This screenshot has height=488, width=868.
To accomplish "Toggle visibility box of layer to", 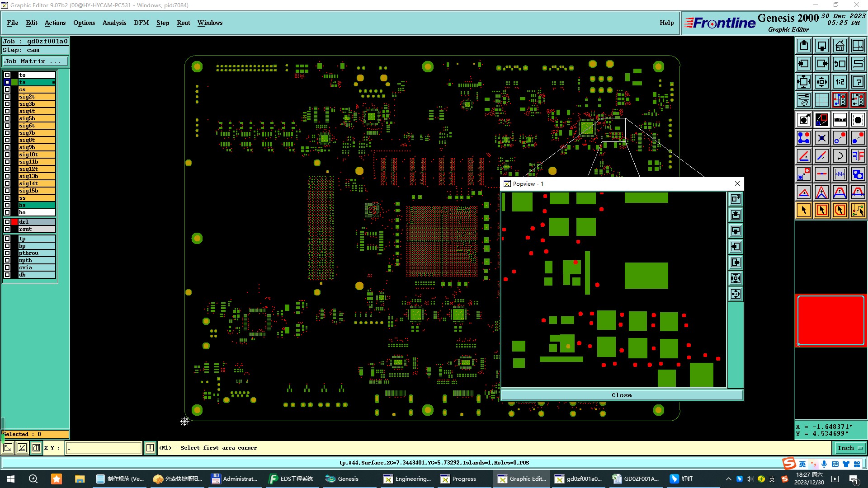I will point(7,75).
